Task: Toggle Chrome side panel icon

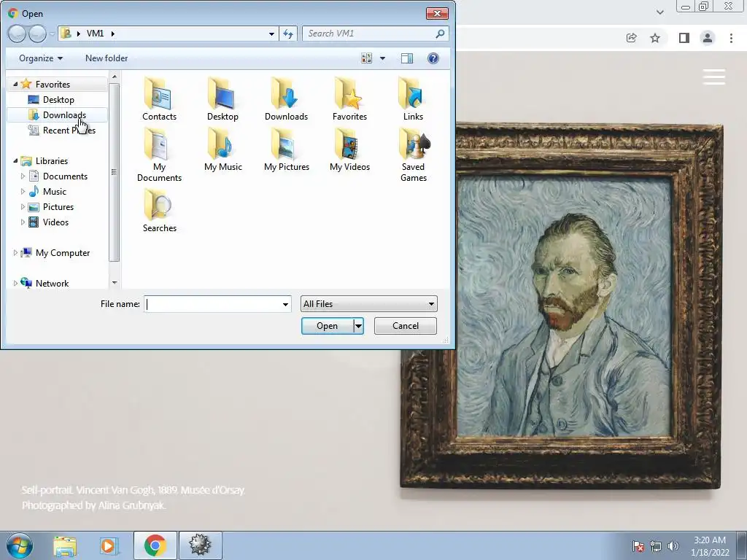Action: (x=684, y=38)
